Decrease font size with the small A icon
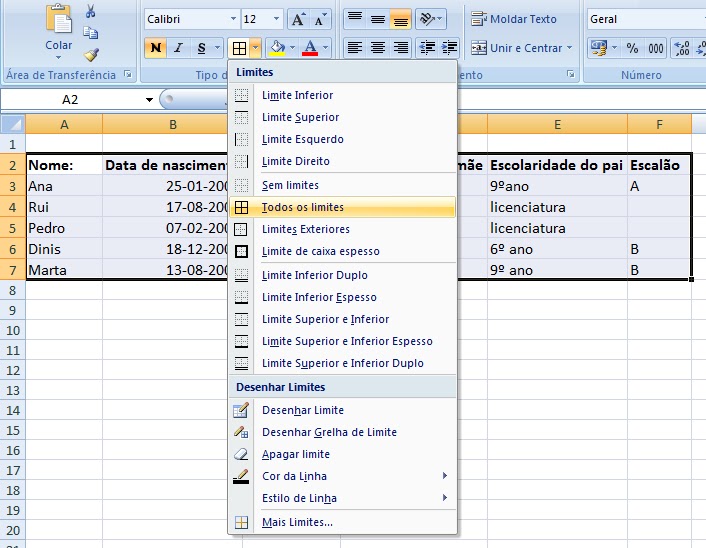706x548 pixels. (320, 19)
